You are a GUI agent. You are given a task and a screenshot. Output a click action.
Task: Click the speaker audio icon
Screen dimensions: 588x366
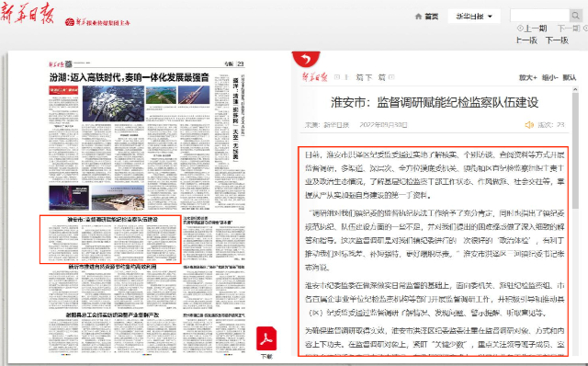tap(529, 125)
